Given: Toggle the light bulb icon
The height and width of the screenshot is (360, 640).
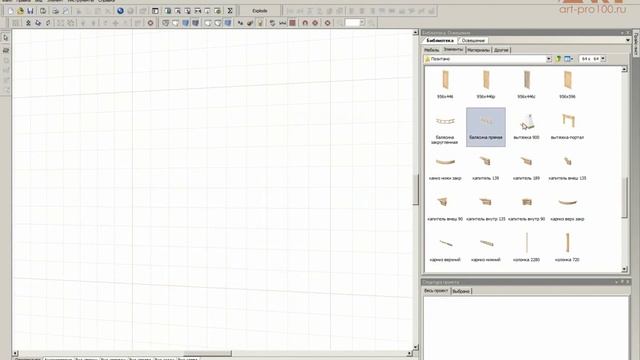Looking at the screenshot, I should tap(260, 23).
